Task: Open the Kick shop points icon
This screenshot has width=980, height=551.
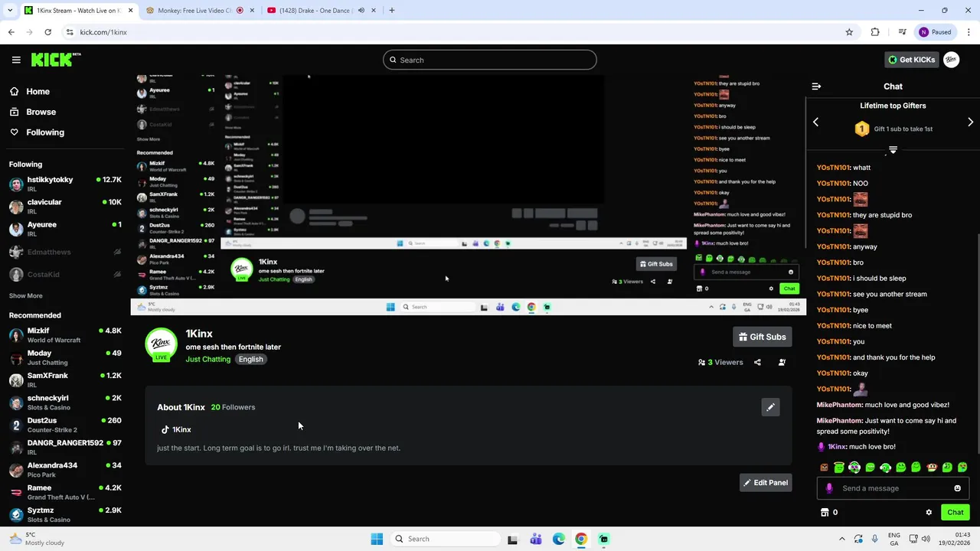Action: [x=825, y=513]
